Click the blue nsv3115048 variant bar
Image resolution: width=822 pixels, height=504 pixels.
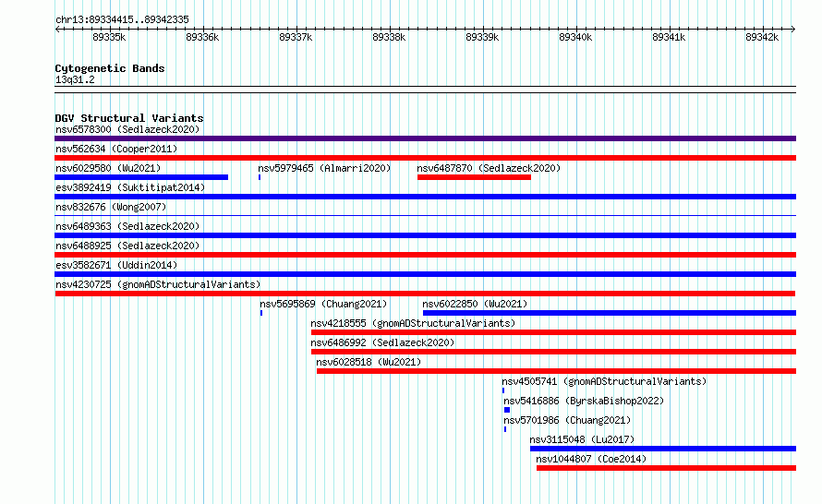pyautogui.click(x=663, y=449)
